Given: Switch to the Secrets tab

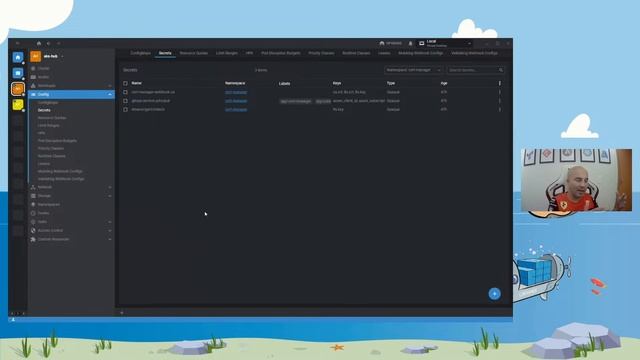Looking at the screenshot, I should pos(165,53).
